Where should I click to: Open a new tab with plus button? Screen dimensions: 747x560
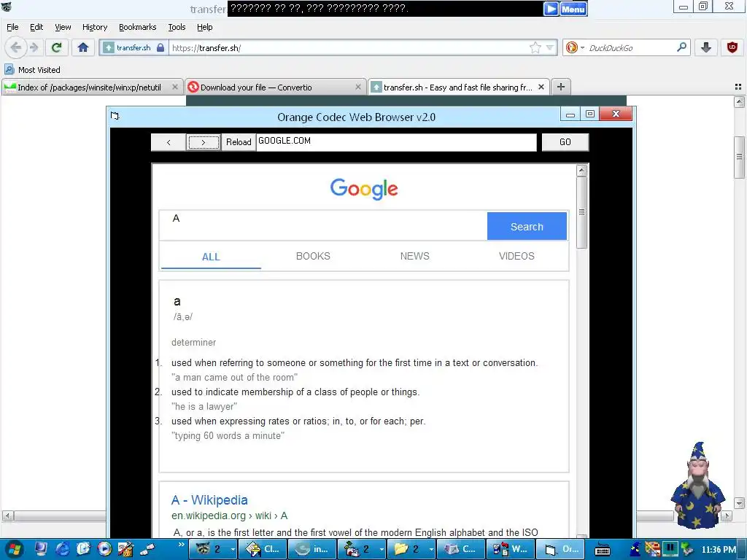point(561,87)
